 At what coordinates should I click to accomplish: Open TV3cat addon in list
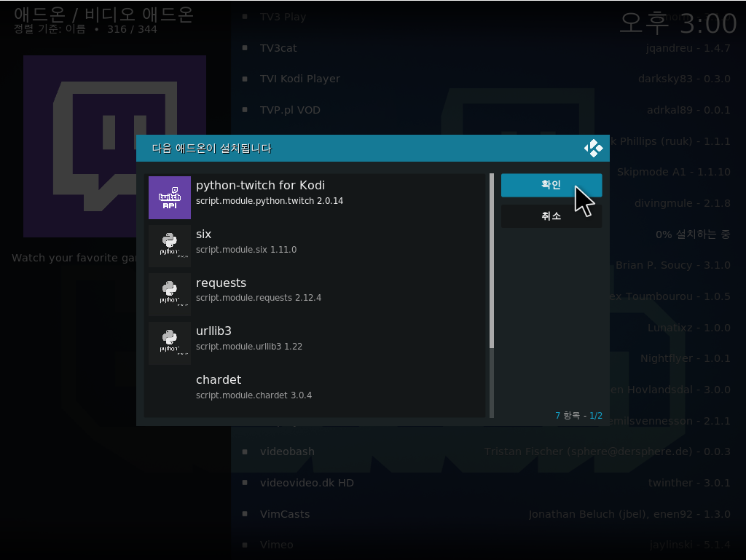[x=278, y=48]
